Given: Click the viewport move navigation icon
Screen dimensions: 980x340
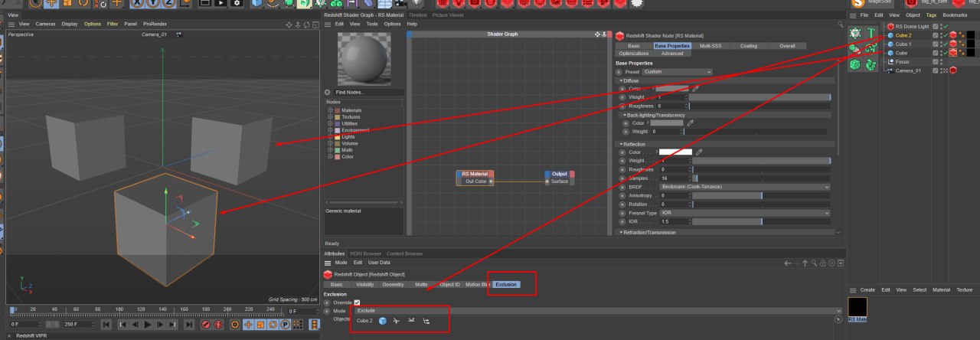Looking at the screenshot, I should pyautogui.click(x=289, y=25).
